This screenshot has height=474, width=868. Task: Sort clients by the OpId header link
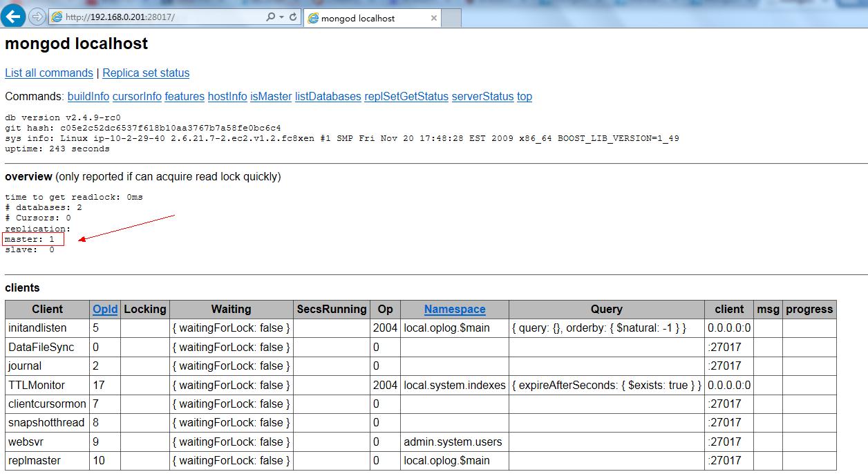coord(105,309)
